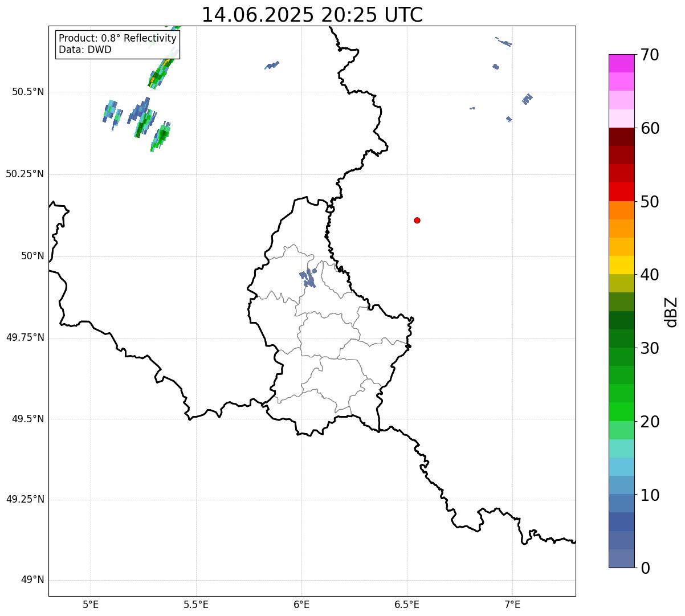
Task: Click the colorbar tick label '60'
Action: pyautogui.click(x=650, y=128)
